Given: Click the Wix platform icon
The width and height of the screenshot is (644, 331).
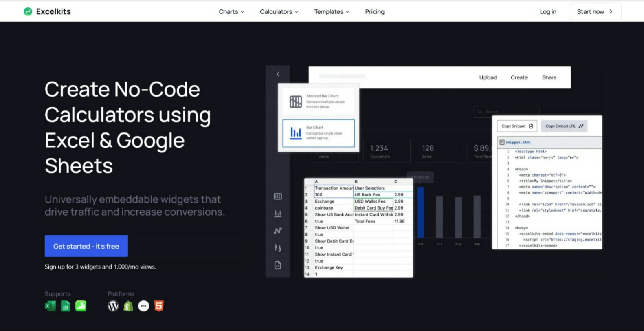Looking at the screenshot, I should (x=143, y=306).
